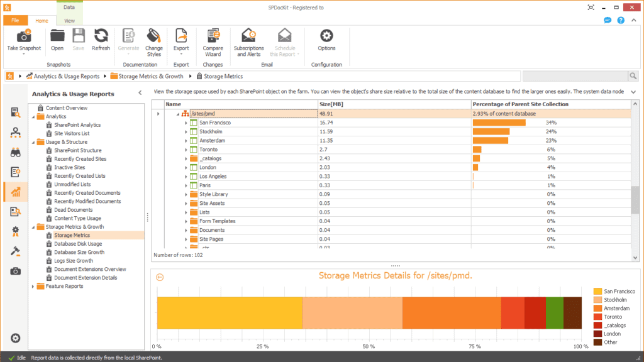
Task: Click the Refresh icon in the ribbon
Action: pos(101,36)
